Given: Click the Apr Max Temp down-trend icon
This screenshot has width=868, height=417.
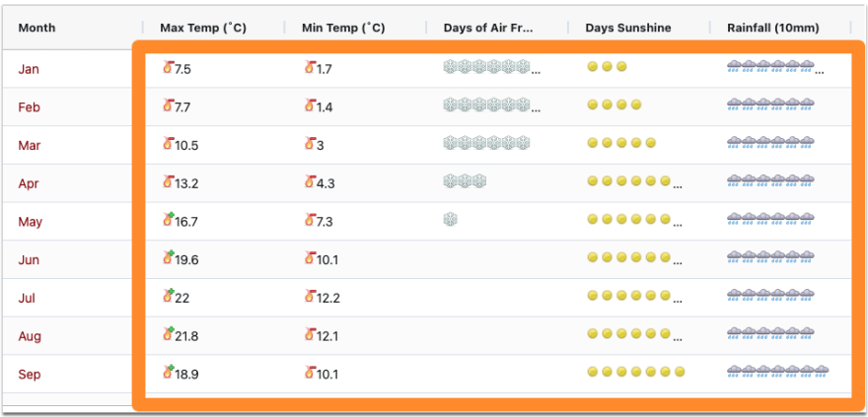Looking at the screenshot, I should pos(169,182).
